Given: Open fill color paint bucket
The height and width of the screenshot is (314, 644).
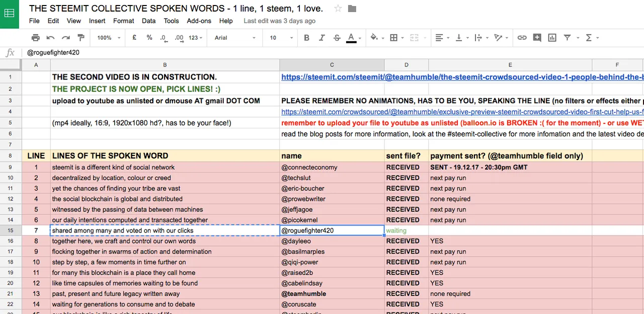Looking at the screenshot, I should coord(374,38).
